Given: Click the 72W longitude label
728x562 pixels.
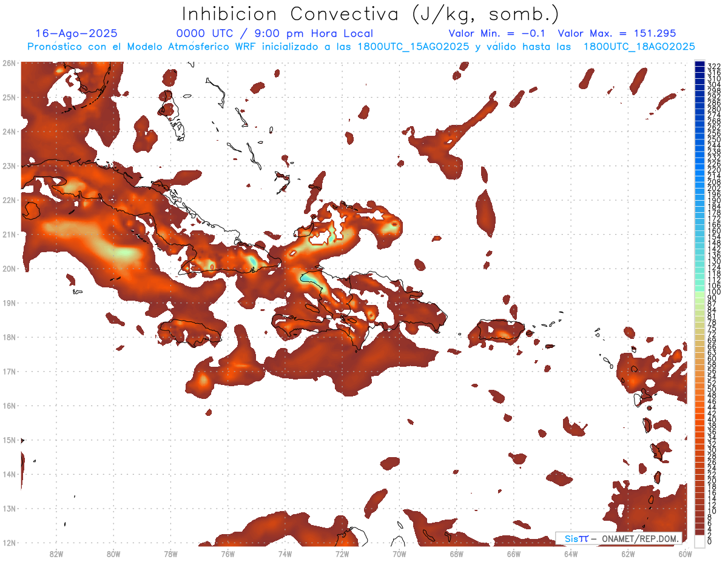Looking at the screenshot, I should point(342,554).
